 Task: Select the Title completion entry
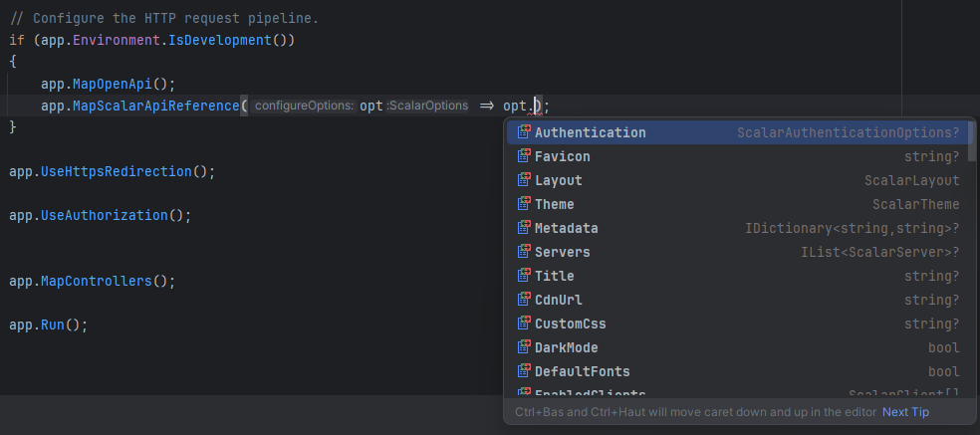554,276
